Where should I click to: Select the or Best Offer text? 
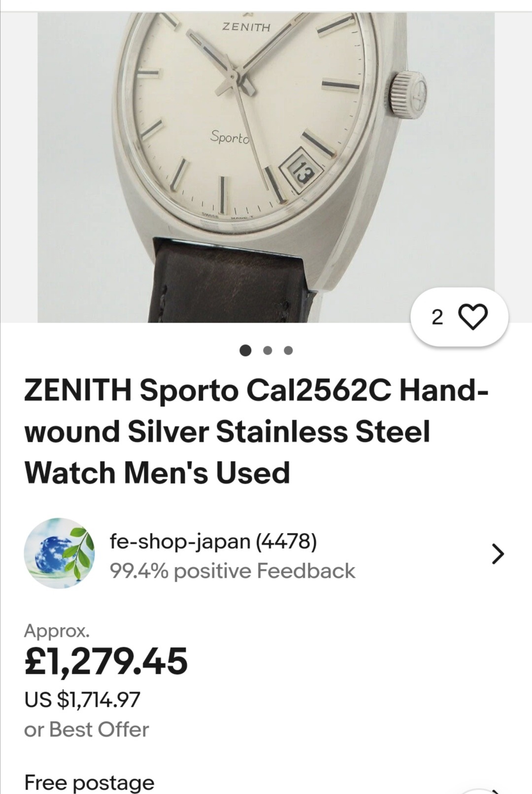[x=86, y=729]
